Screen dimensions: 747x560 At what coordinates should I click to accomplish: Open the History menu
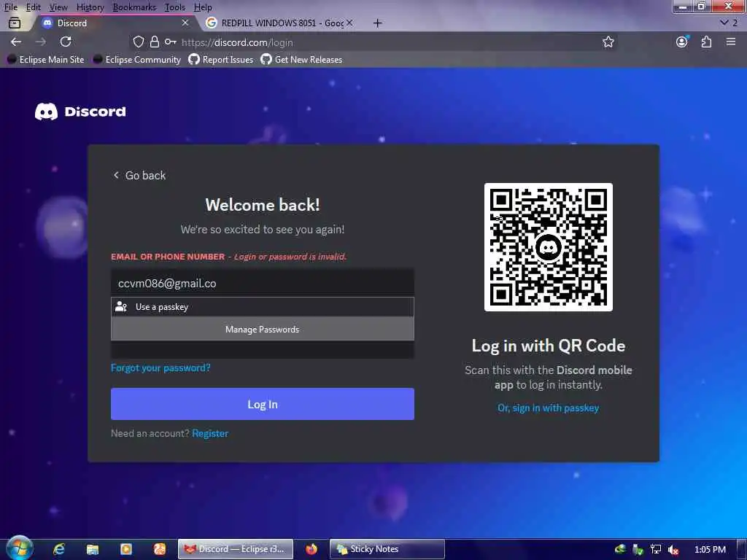point(90,7)
